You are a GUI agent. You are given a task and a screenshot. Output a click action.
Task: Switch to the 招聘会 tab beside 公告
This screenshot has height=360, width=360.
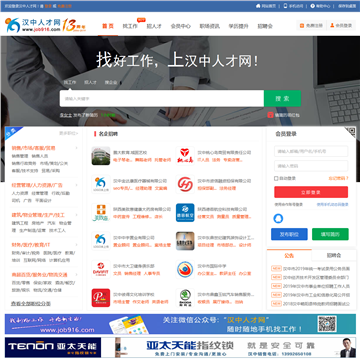click(x=334, y=255)
